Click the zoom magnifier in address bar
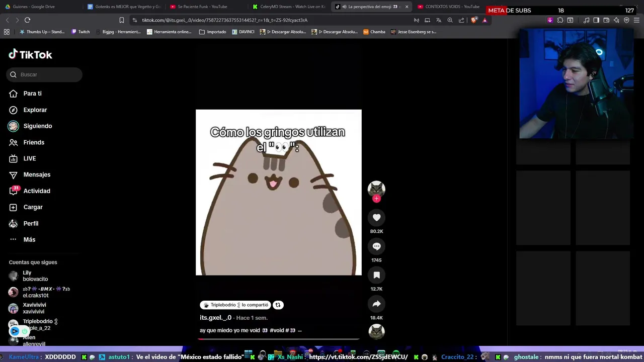644x362 pixels. pos(450,20)
